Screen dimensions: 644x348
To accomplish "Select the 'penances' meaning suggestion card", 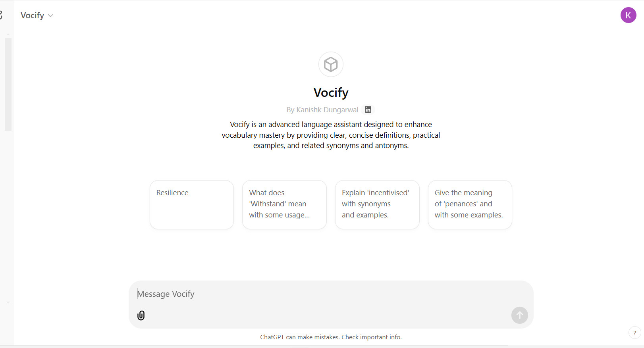I will (x=470, y=204).
